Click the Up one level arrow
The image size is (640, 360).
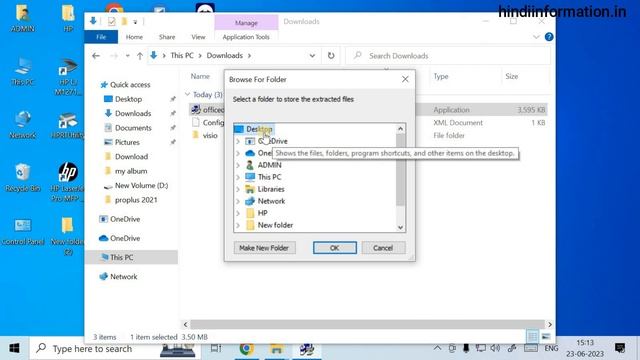[x=140, y=56]
